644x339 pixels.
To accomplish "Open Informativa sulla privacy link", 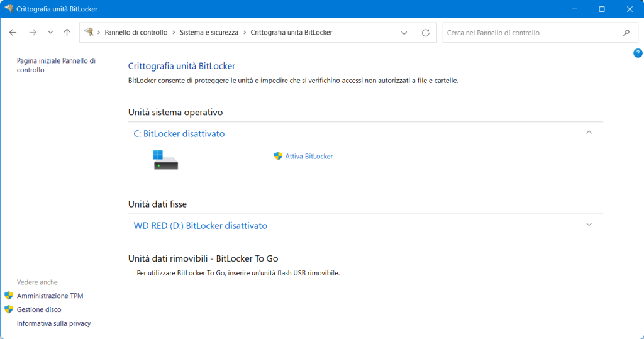I will (53, 323).
